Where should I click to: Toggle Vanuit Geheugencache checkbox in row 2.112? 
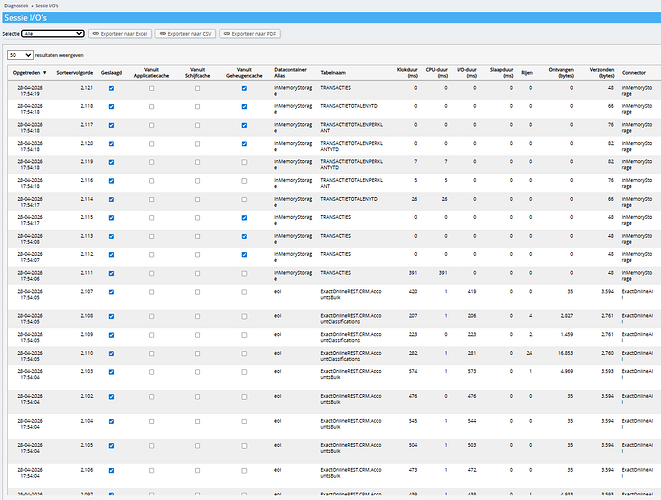pyautogui.click(x=244, y=255)
